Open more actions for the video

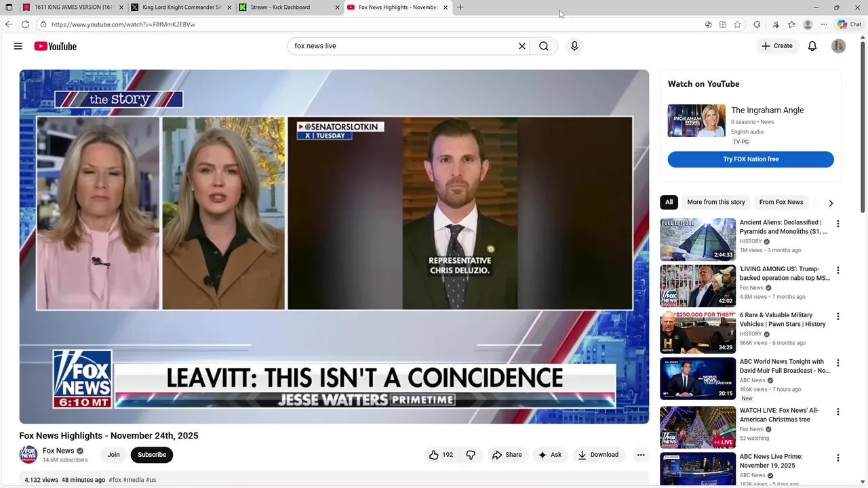point(641,455)
